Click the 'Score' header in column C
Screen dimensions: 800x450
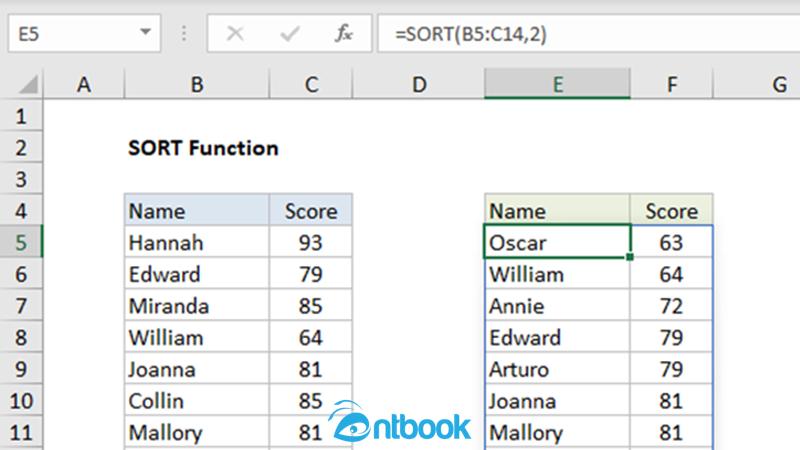[311, 211]
